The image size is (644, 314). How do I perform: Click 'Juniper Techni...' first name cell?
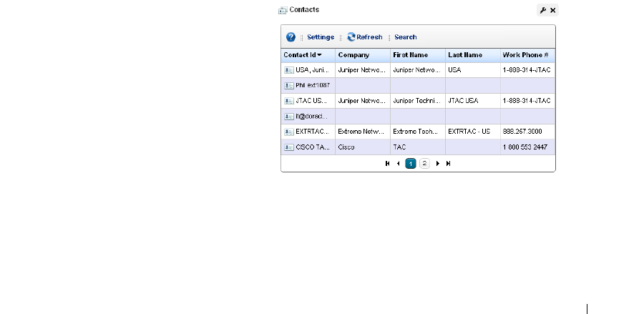tap(418, 101)
